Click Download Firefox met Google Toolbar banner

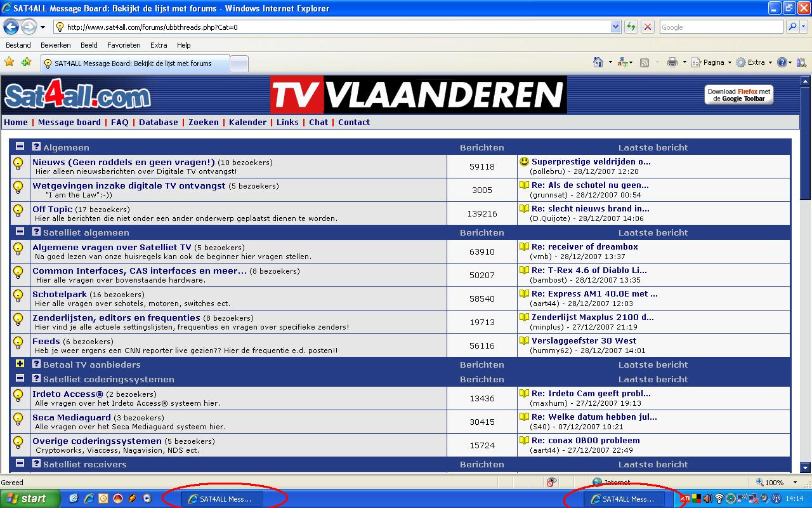pyautogui.click(x=739, y=95)
